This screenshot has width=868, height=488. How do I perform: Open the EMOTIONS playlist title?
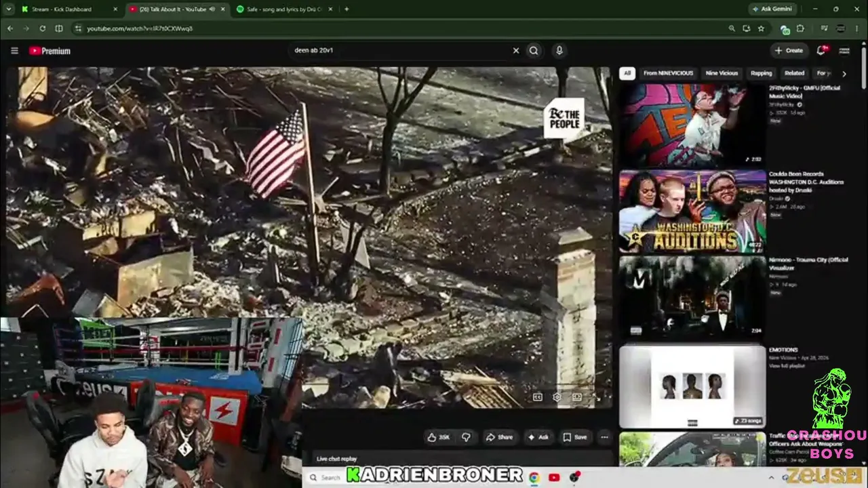pos(783,350)
